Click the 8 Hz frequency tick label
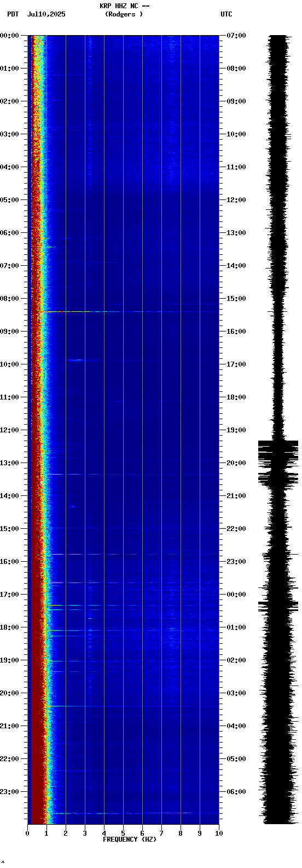The image size is (302, 868). click(181, 833)
